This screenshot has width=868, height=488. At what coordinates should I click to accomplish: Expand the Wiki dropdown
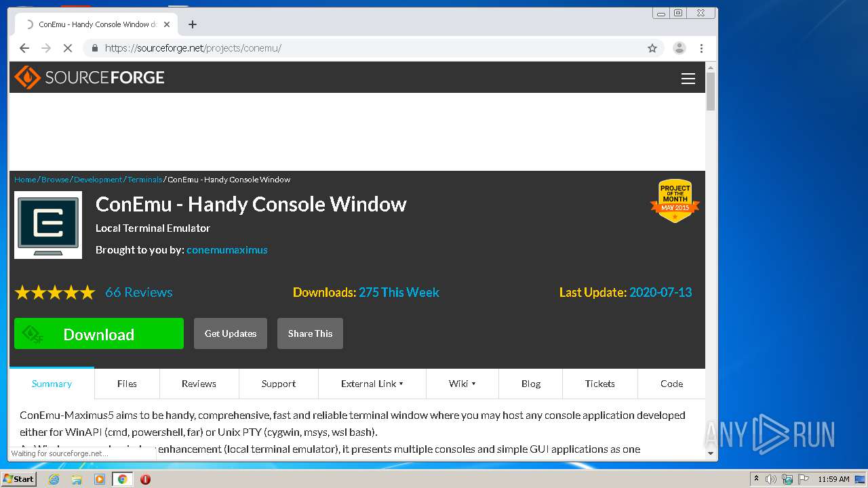tap(462, 384)
